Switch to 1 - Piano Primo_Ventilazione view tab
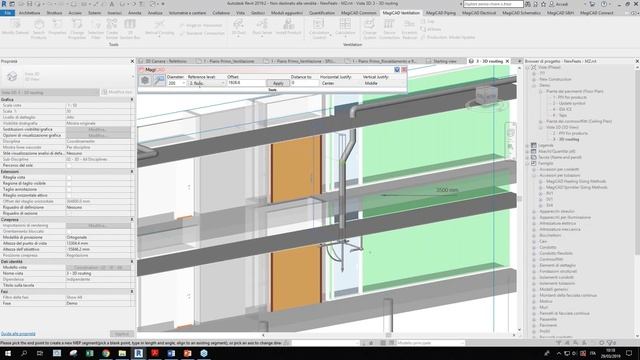This screenshot has width=640, height=360. click(229, 61)
